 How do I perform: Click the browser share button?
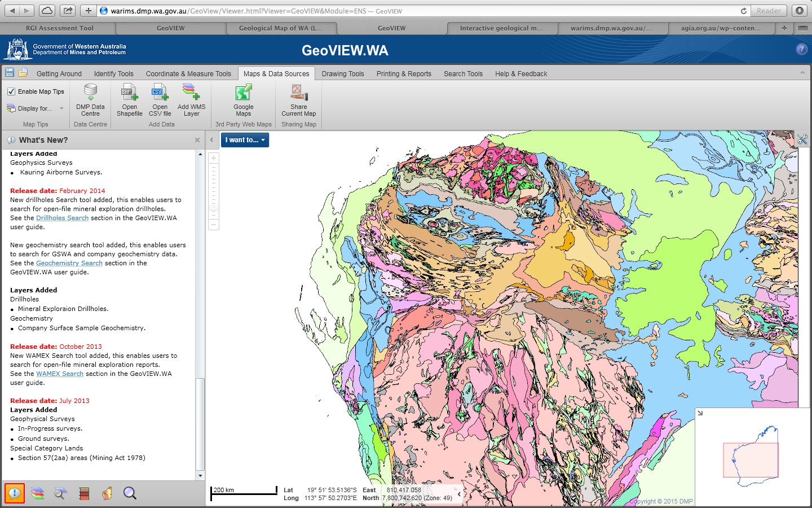(68, 11)
